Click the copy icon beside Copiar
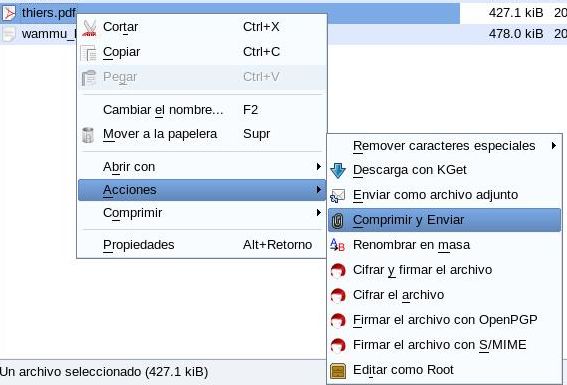The height and width of the screenshot is (385, 567). pos(89,53)
